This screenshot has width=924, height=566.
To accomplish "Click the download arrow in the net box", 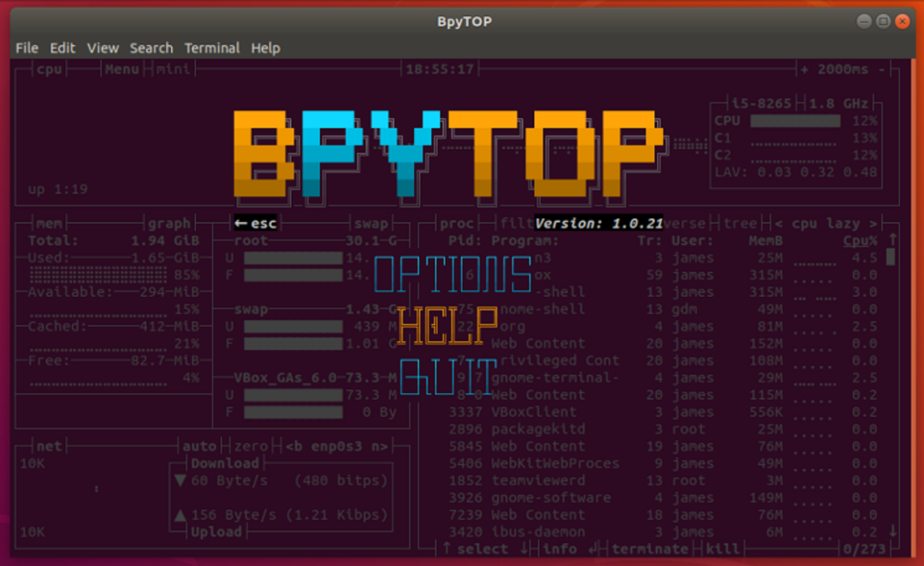I will (179, 480).
